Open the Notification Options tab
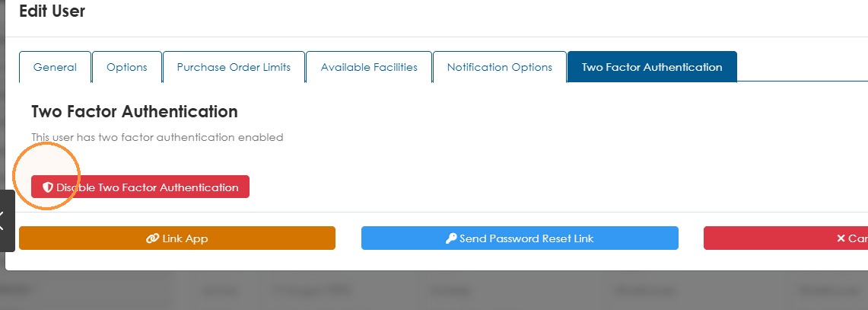The height and width of the screenshot is (310, 868). (x=499, y=67)
